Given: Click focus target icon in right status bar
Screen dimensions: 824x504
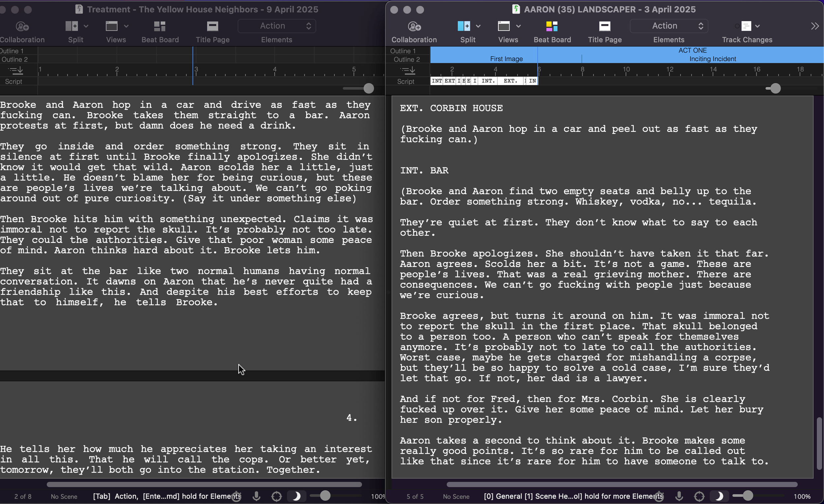Looking at the screenshot, I should pos(699,496).
